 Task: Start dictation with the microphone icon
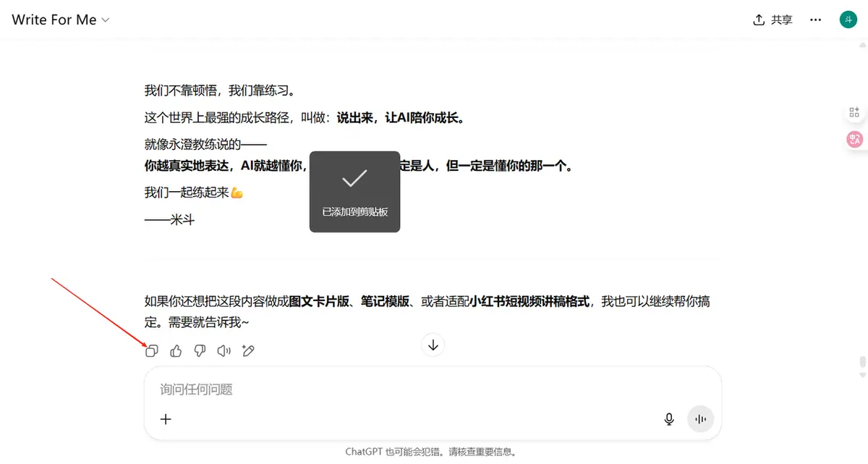tap(669, 418)
